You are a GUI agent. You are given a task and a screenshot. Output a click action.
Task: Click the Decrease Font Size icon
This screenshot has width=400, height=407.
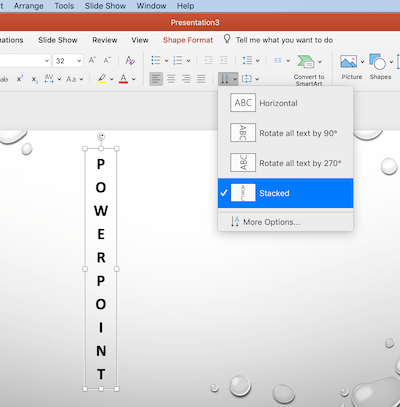point(107,60)
